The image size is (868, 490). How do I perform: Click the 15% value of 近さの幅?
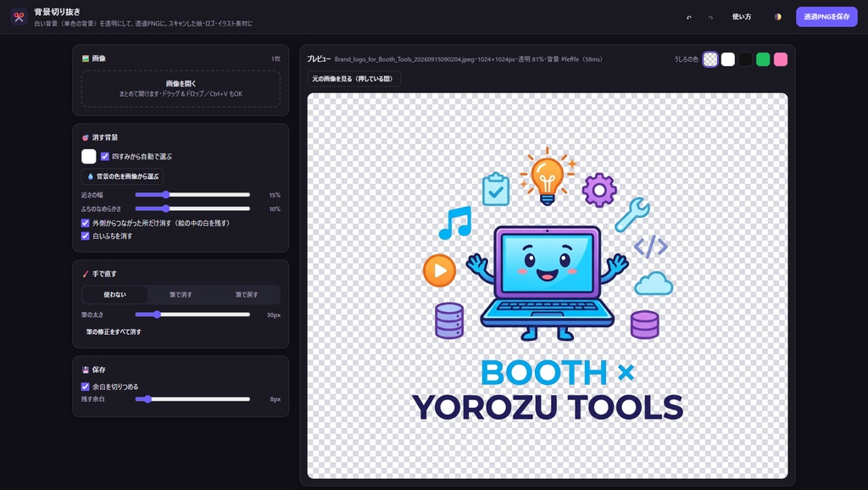pyautogui.click(x=275, y=196)
